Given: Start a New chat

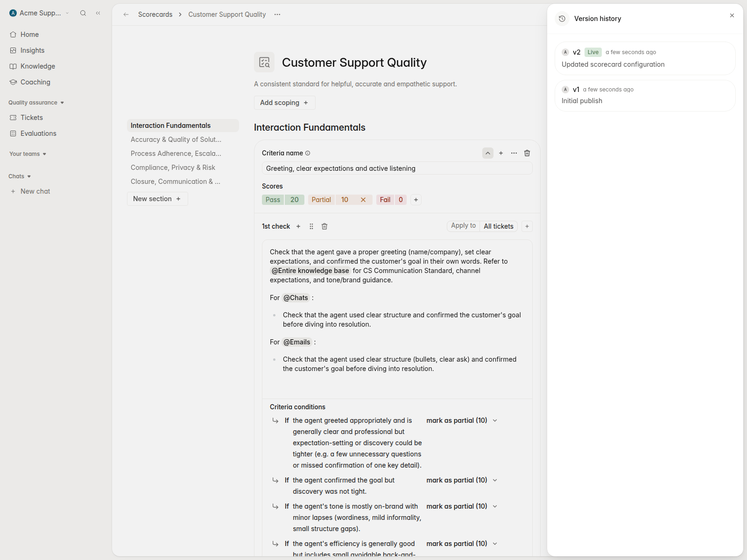Looking at the screenshot, I should pyautogui.click(x=56, y=191).
